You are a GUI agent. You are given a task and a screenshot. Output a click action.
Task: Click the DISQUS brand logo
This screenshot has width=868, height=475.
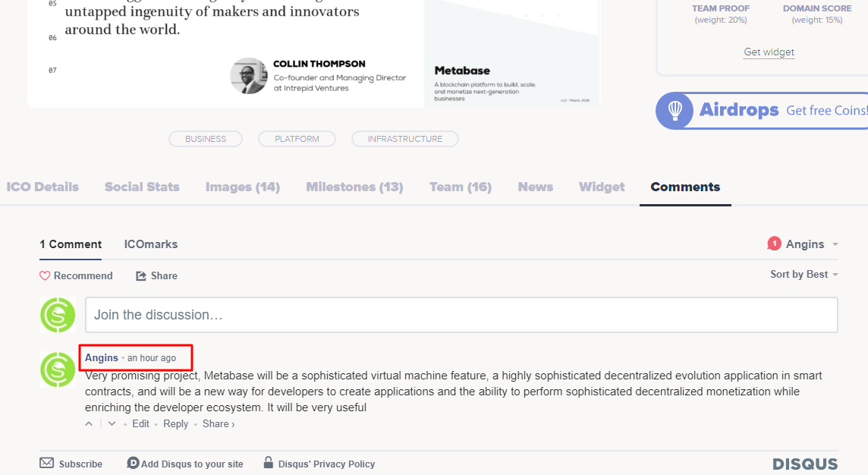805,464
